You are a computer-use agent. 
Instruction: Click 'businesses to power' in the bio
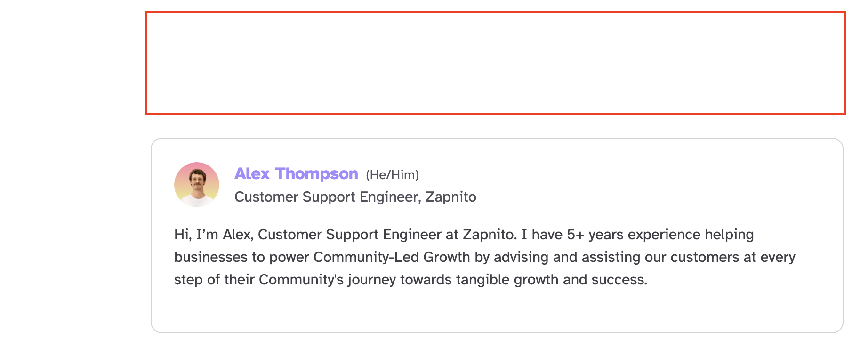point(241,257)
